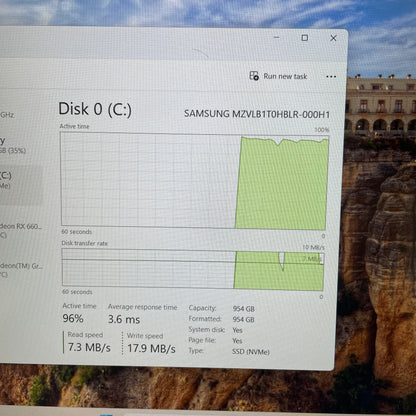Click the Average response time label
The height and width of the screenshot is (416, 416).
(142, 307)
